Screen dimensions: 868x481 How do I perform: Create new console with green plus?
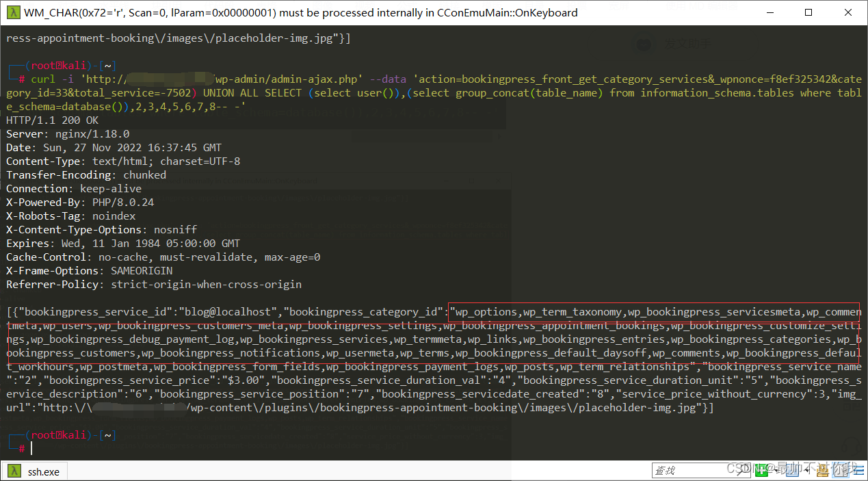(x=761, y=471)
